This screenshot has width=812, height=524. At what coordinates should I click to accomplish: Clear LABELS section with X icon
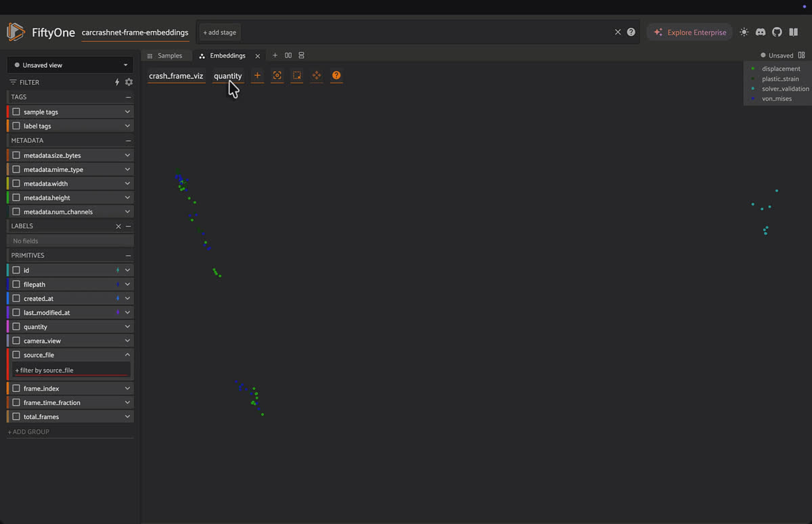118,226
